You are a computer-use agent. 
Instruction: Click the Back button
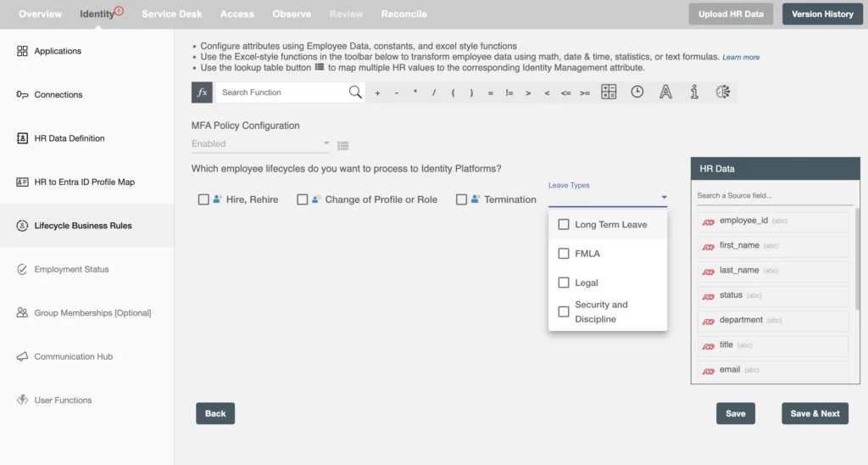pos(215,413)
